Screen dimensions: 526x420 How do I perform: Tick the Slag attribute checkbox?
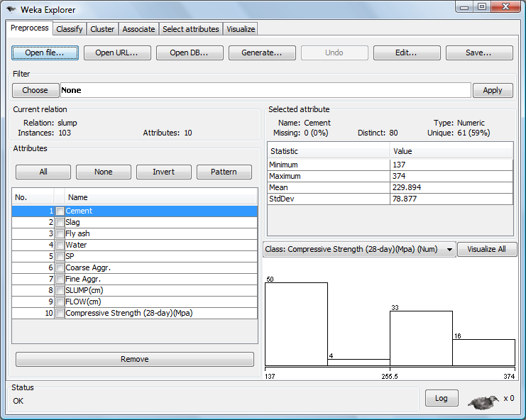(x=60, y=223)
